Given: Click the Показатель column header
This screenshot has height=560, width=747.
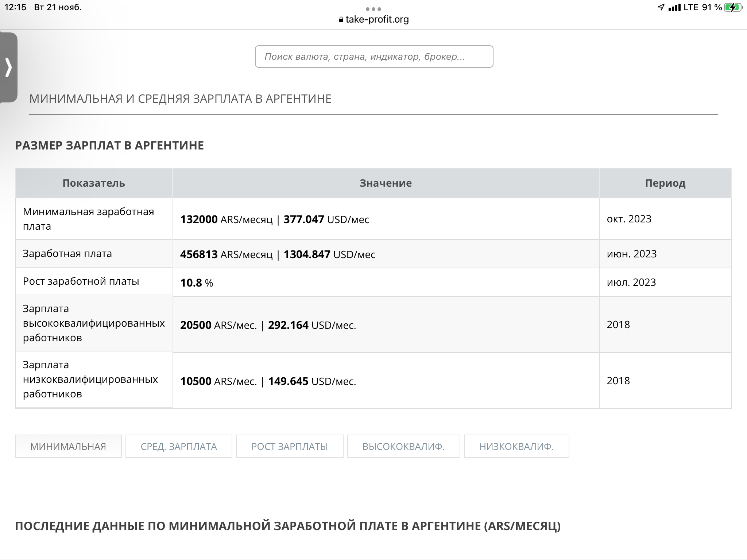Looking at the screenshot, I should click(x=94, y=183).
